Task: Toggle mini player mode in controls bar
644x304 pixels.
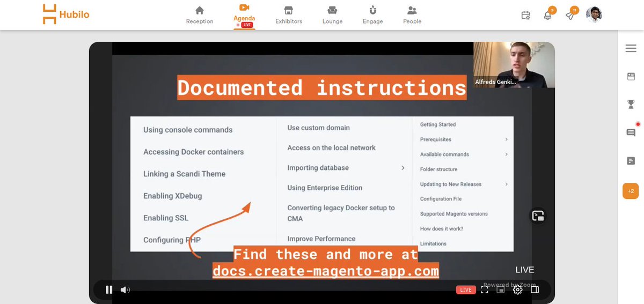Action: (501, 290)
